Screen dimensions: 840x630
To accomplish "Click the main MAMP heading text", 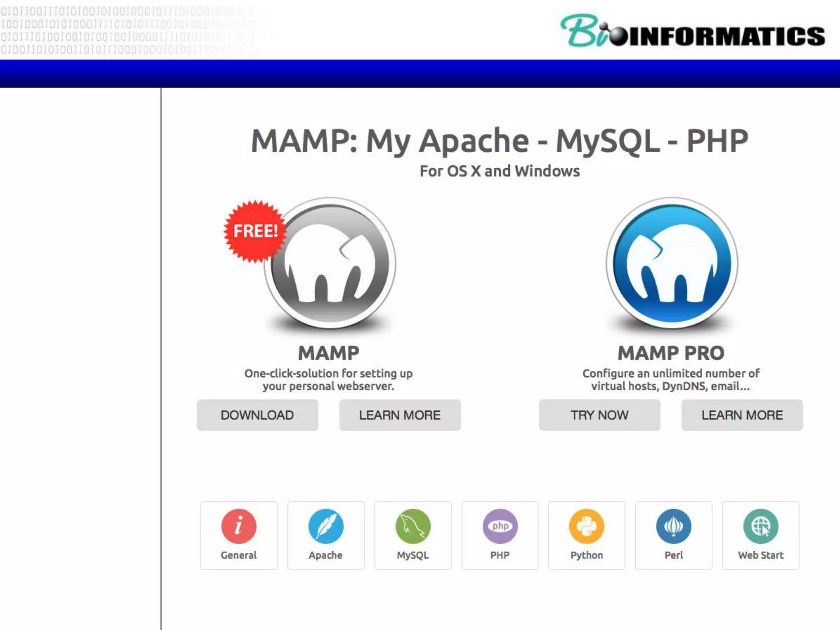I will [500, 141].
